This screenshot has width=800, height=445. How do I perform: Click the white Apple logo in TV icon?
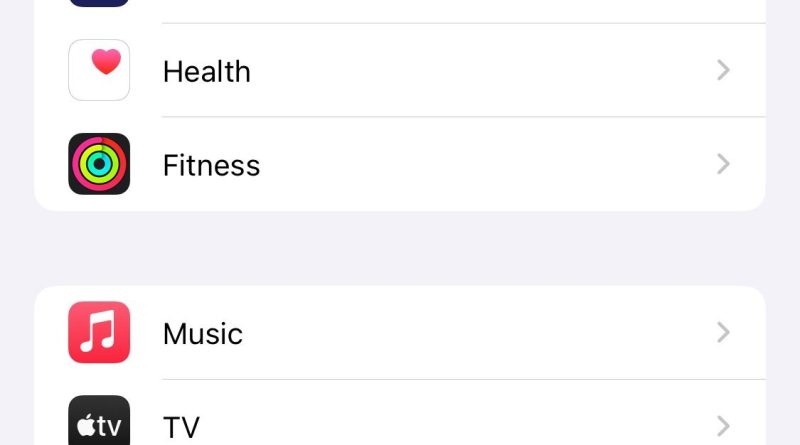click(x=86, y=425)
